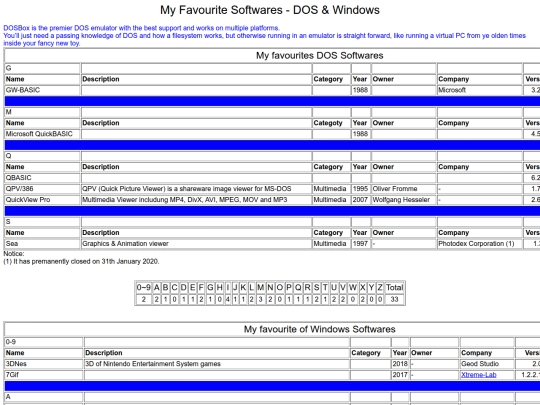Select the Multimedia category in QuickView Pro row
540x405 pixels.
pyautogui.click(x=331, y=200)
